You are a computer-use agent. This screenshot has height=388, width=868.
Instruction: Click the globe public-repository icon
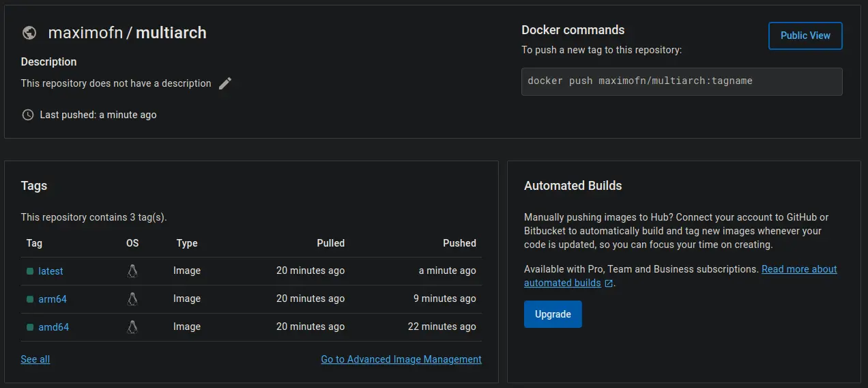(29, 33)
